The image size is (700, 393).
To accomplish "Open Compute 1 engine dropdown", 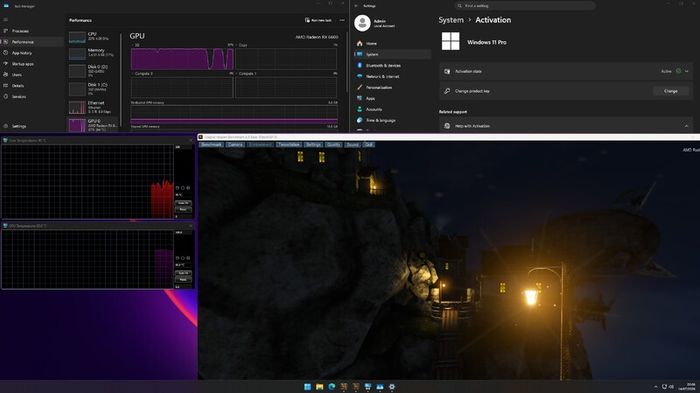I will pyautogui.click(x=247, y=74).
